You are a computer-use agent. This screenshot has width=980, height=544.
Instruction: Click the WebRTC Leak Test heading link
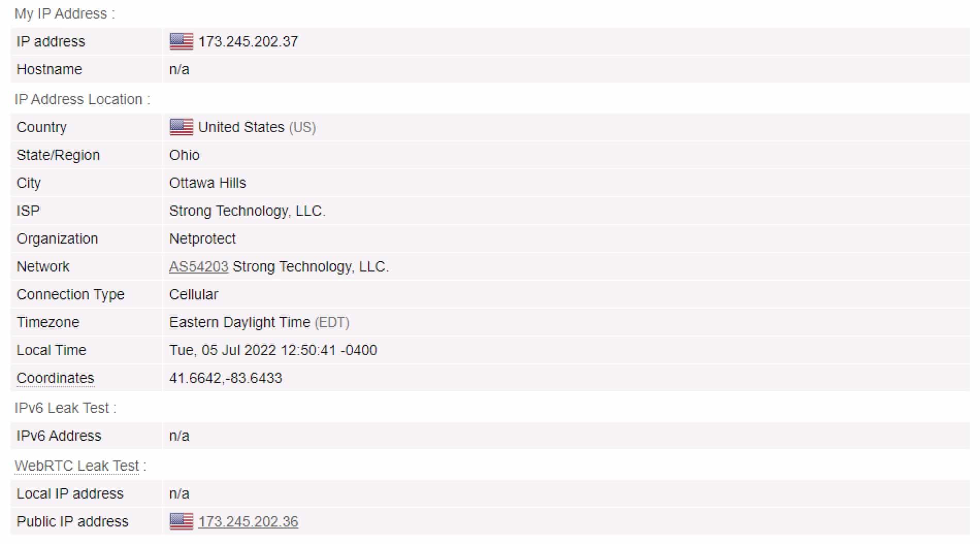coord(77,466)
